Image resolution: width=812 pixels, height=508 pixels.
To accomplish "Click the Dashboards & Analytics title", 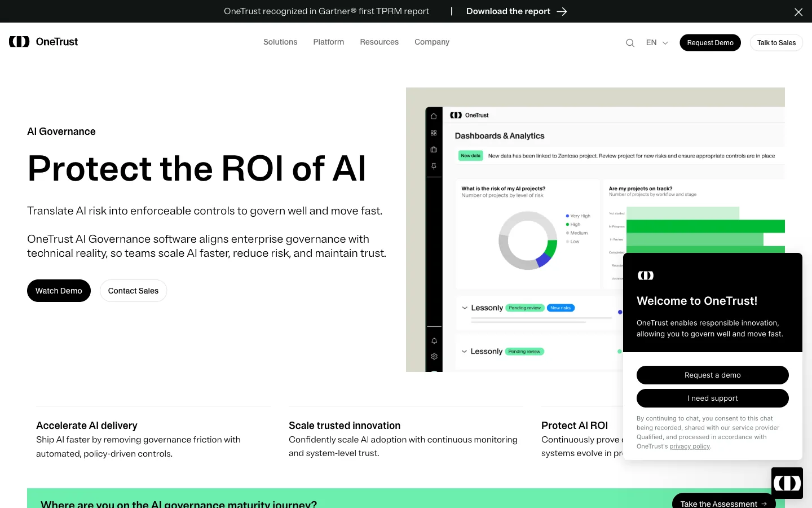I will coord(500,136).
